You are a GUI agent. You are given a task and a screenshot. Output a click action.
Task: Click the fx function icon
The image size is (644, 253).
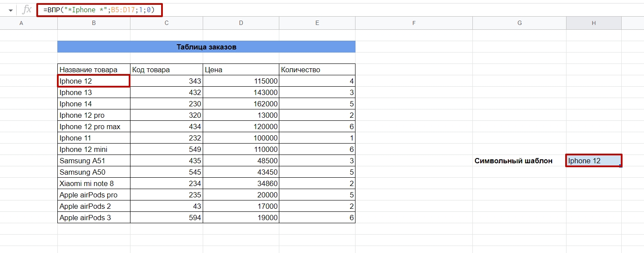pos(27,10)
